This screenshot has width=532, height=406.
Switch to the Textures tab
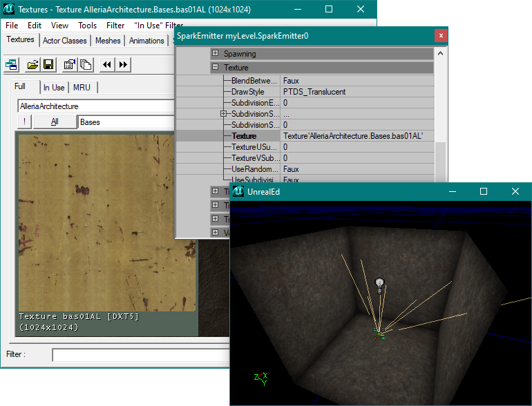pyautogui.click(x=20, y=39)
